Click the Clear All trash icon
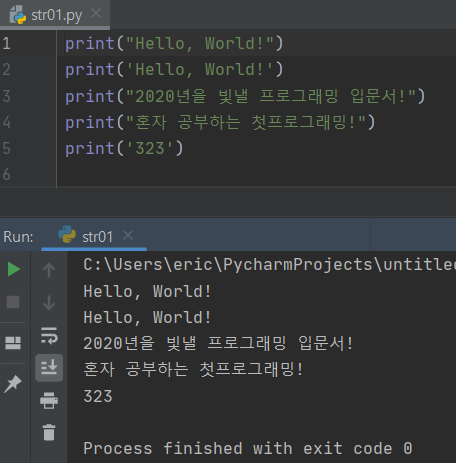This screenshot has width=456, height=463. tap(49, 432)
